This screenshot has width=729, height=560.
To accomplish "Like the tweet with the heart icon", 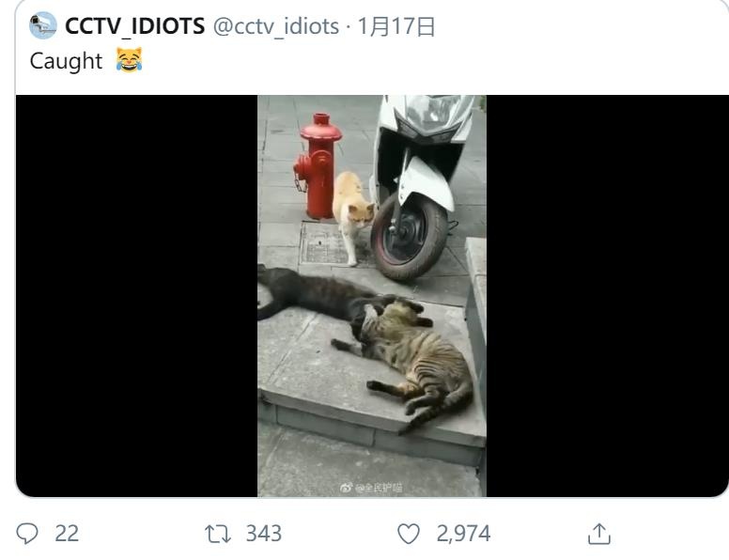I will click(409, 534).
